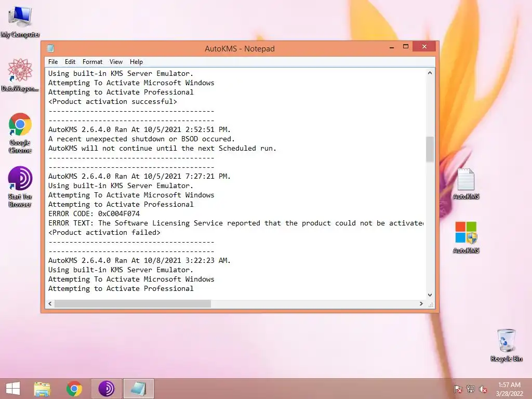Click the Notepad taskbar button
Viewport: 532px width, 399px height.
pos(138,389)
